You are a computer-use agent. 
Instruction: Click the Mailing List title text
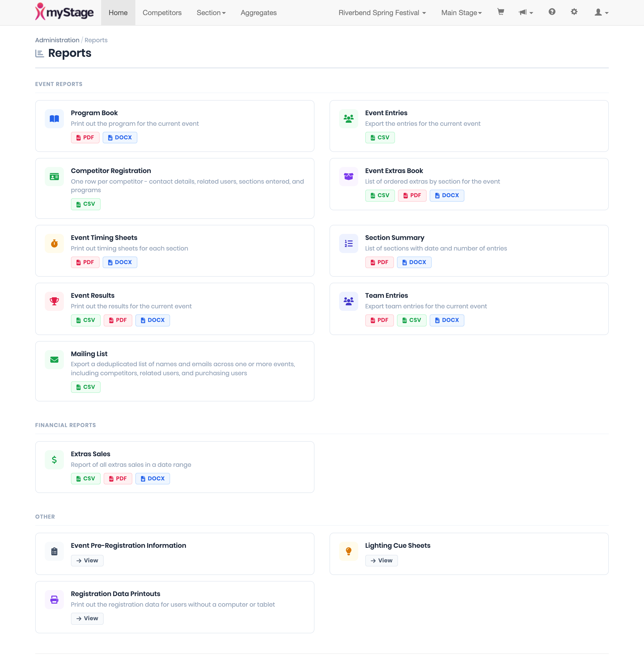point(89,354)
